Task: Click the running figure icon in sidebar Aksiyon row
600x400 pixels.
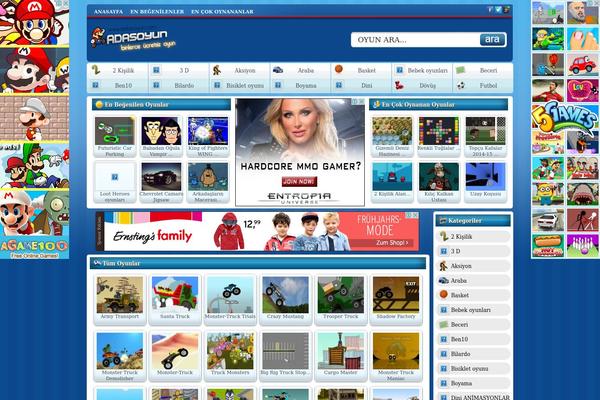Action: tap(443, 266)
